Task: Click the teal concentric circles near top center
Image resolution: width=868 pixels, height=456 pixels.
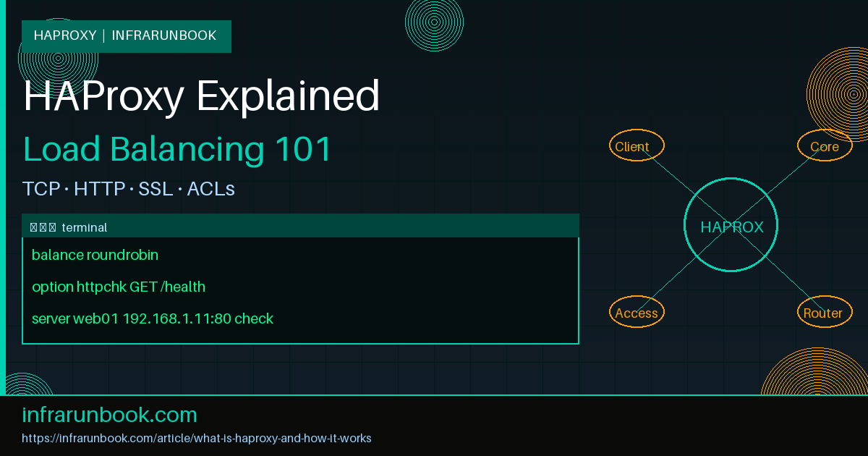Action: coord(434,23)
